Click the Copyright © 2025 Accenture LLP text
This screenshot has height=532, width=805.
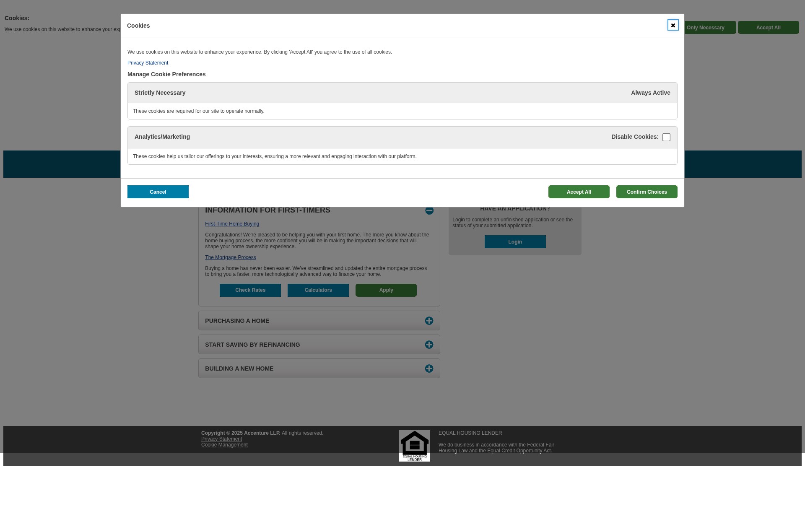click(x=241, y=433)
